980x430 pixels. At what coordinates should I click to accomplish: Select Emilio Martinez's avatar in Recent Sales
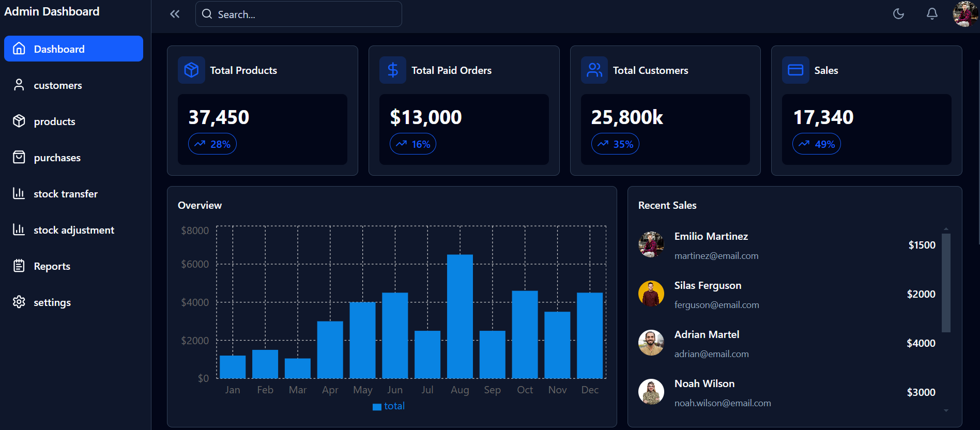pos(651,244)
